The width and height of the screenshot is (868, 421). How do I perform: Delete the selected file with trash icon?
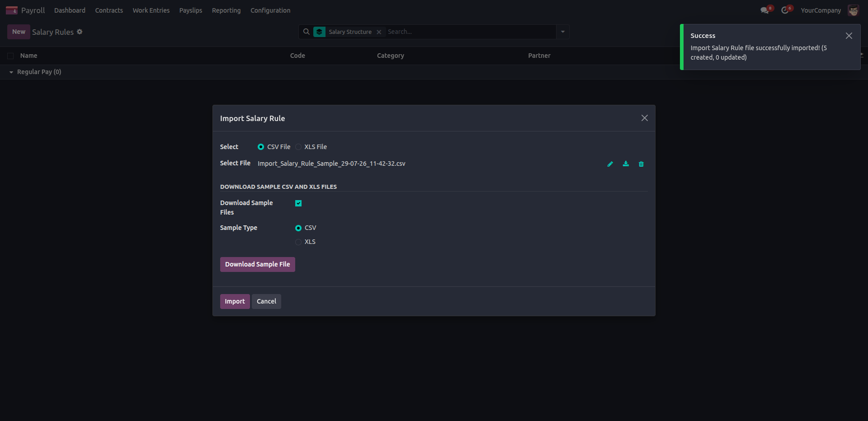(x=641, y=164)
